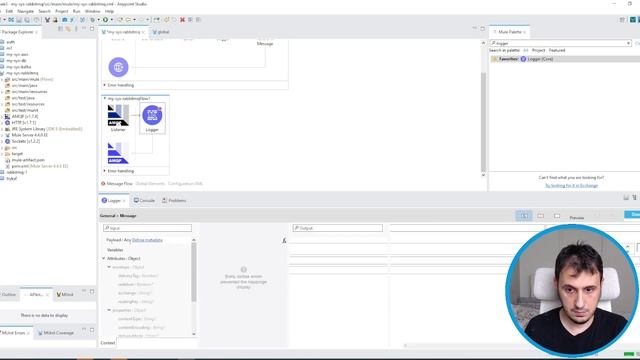Close the my-sys-rabbitmq editor tab
Viewport: 640px width, 360px height.
pyautogui.click(x=143, y=32)
